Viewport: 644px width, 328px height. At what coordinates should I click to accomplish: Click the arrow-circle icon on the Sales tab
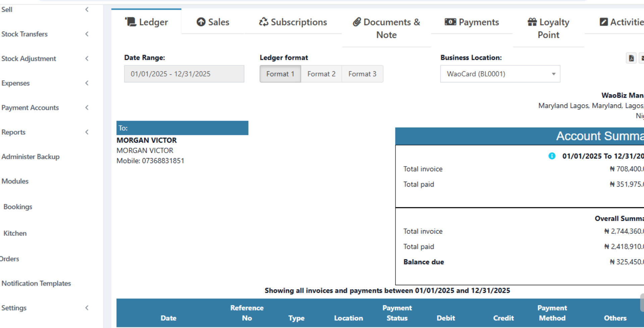[x=201, y=22]
